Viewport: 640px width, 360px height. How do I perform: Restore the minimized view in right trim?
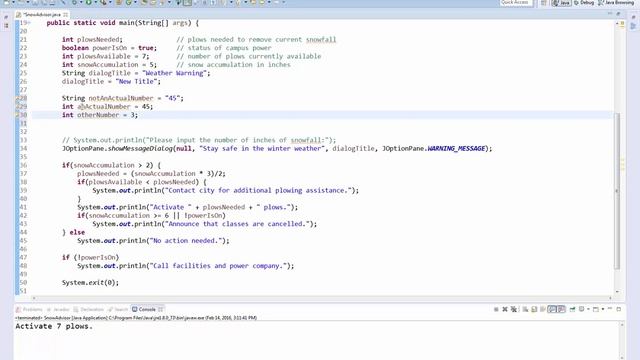[633, 18]
